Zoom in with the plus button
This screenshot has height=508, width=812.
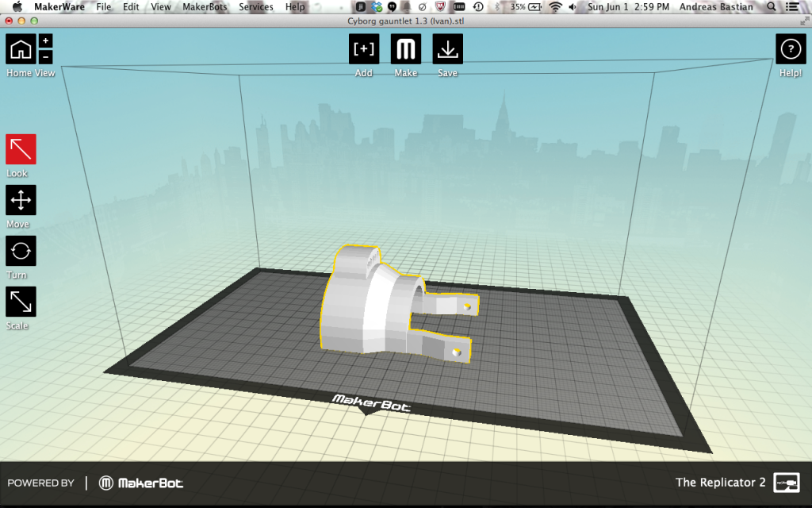[x=45, y=40]
